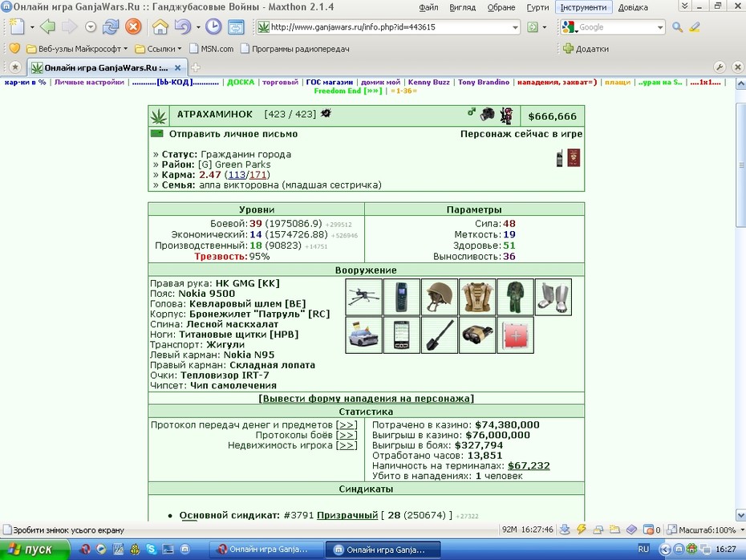The image size is (746, 560).
Task: Click the browser Back arrow button
Action: click(47, 26)
